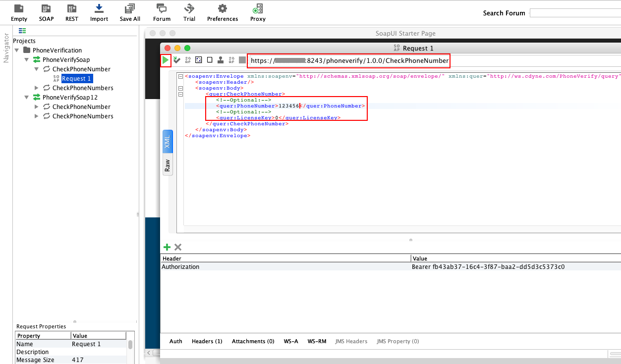The height and width of the screenshot is (364, 621).
Task: Save all projects with the Save All icon
Action: click(129, 12)
